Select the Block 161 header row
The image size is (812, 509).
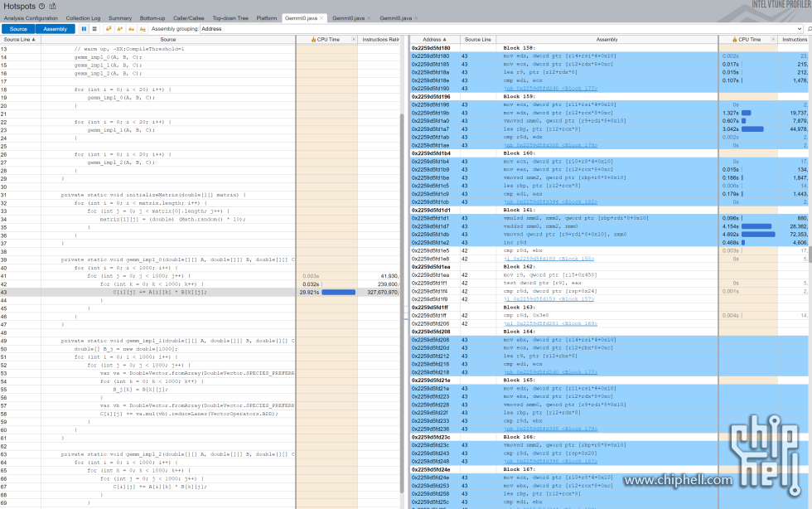click(x=610, y=211)
